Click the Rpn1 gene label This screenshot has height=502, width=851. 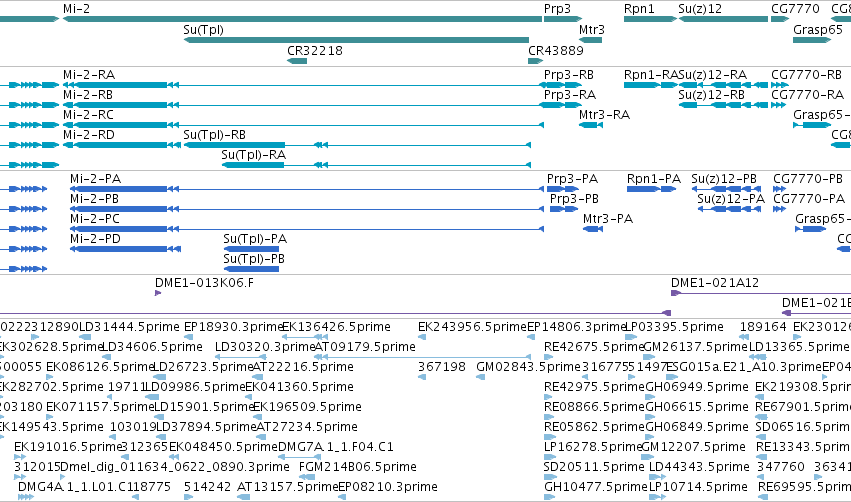(639, 9)
